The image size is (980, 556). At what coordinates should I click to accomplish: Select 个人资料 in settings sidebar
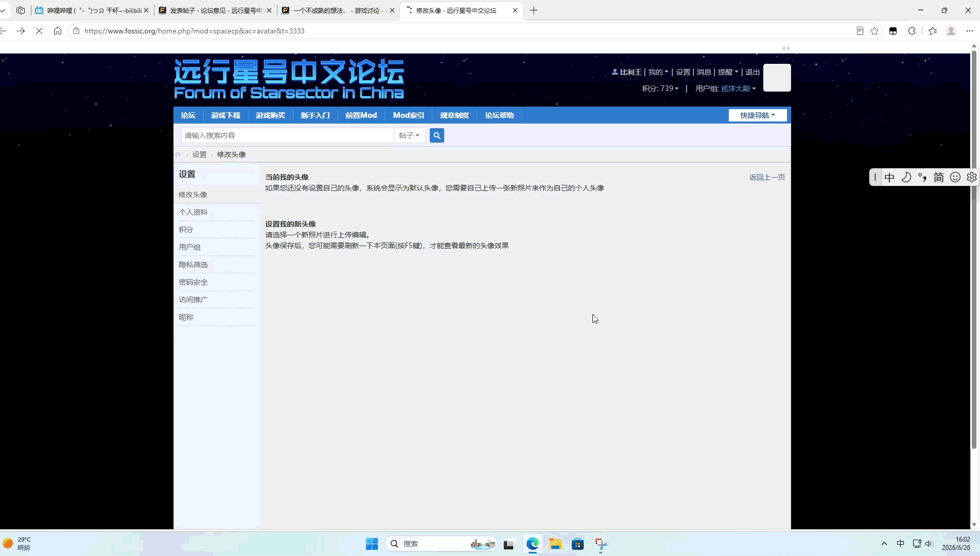pos(193,212)
